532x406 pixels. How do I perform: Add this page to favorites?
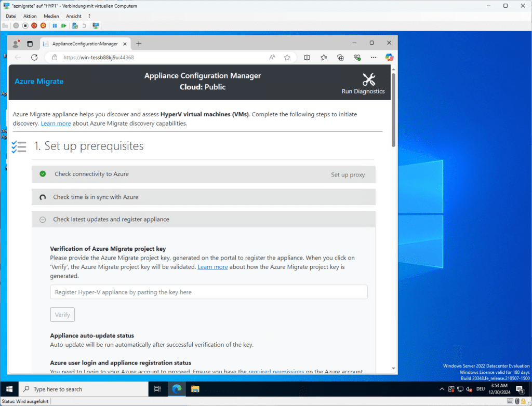coord(287,57)
